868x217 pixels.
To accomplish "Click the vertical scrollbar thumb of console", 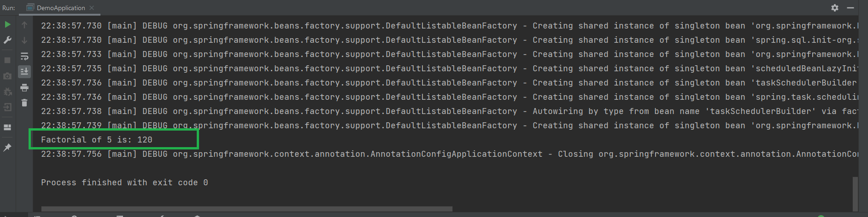I will 855,193.
